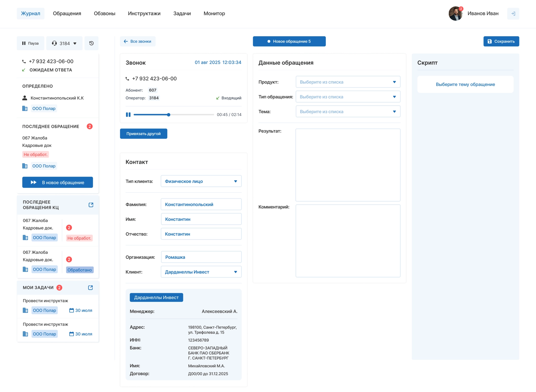536x392 pixels.
Task: Open the Инструктажи menu tab
Action: pyautogui.click(x=144, y=14)
